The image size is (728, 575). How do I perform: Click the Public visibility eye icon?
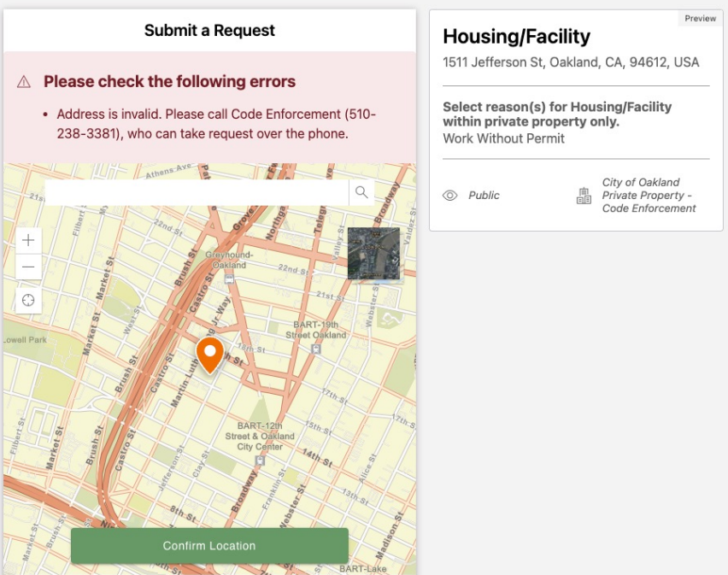tap(450, 196)
